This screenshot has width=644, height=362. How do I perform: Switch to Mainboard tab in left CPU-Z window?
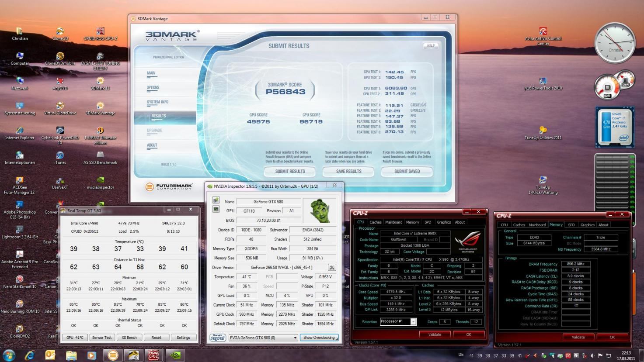(393, 222)
